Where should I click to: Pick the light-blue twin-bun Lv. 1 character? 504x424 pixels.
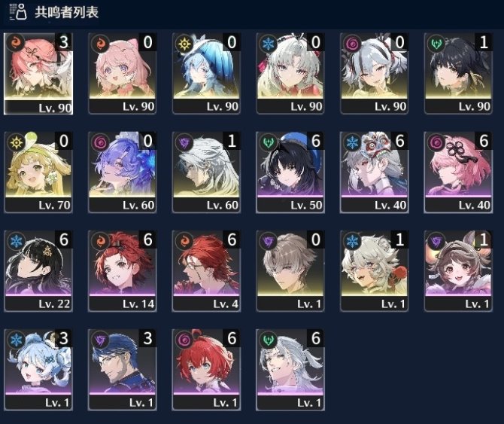pos(38,370)
